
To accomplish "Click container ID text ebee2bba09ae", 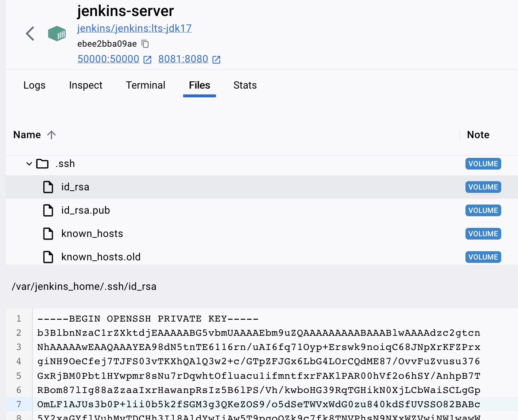I will click(107, 44).
